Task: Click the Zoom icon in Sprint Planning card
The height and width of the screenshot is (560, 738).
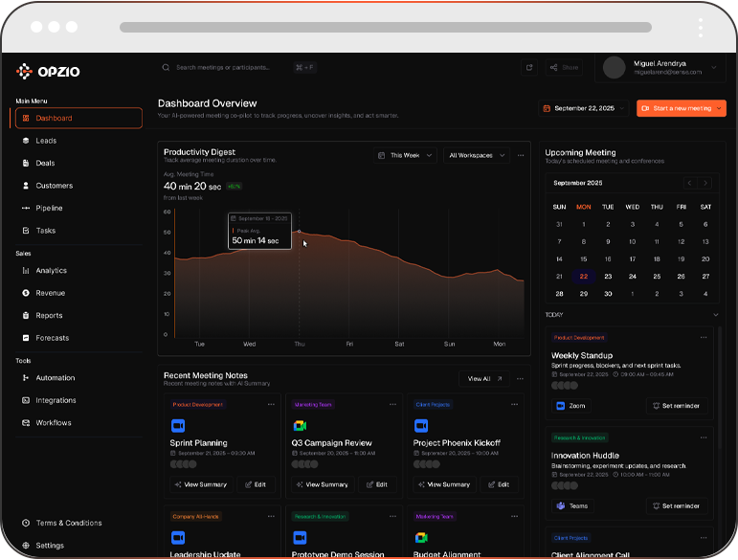Action: [x=178, y=425]
